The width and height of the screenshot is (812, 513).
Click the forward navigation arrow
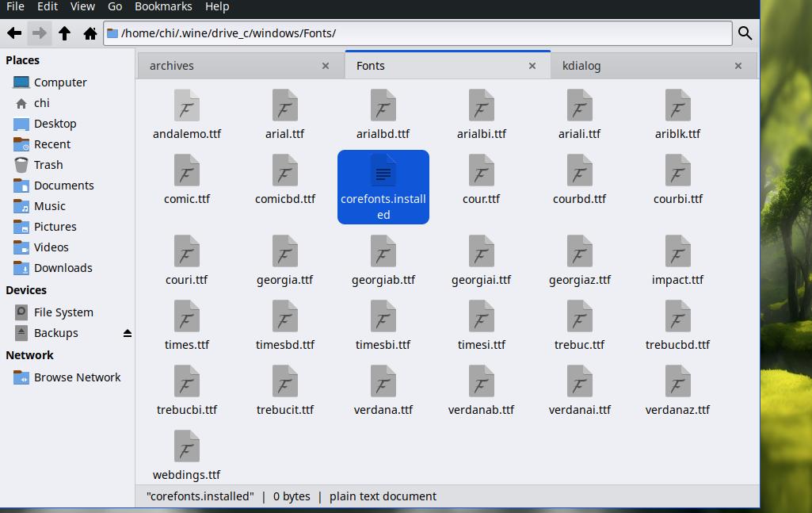pyautogui.click(x=40, y=33)
